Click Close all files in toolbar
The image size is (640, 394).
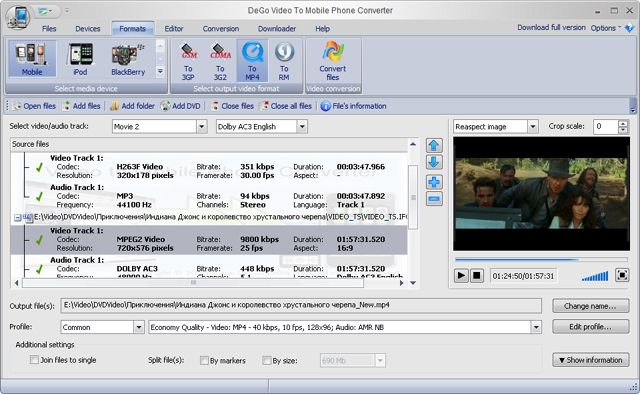pyautogui.click(x=286, y=106)
